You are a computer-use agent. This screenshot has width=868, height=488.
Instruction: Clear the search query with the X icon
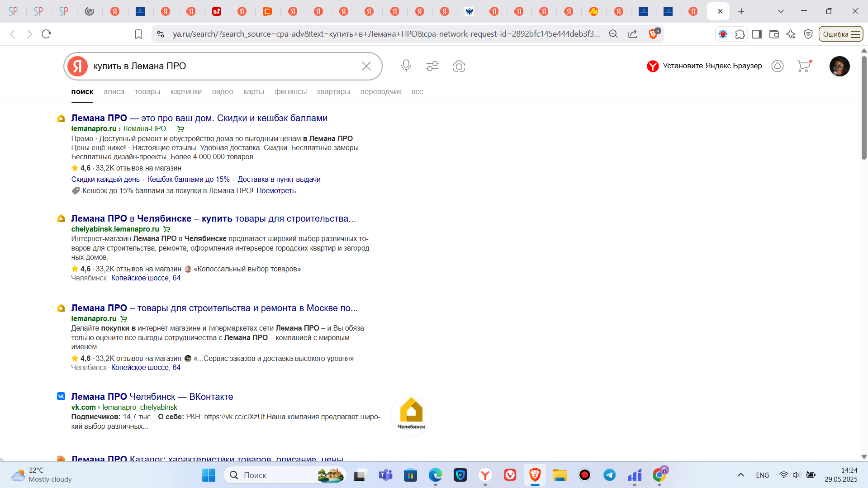tap(366, 66)
